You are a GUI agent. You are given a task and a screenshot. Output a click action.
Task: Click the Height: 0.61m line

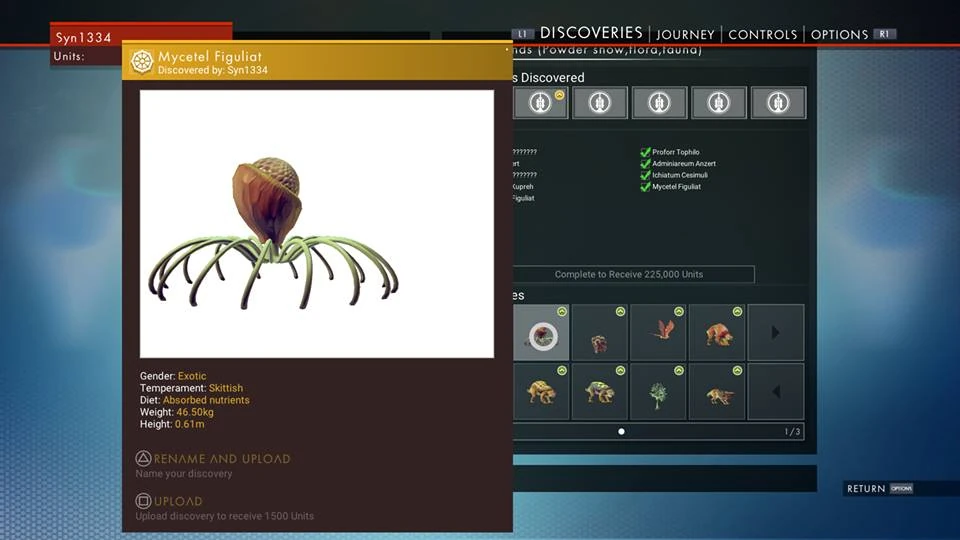point(172,424)
